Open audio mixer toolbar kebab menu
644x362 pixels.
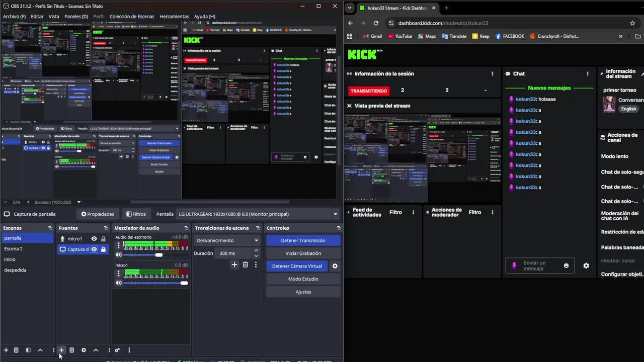(x=129, y=350)
